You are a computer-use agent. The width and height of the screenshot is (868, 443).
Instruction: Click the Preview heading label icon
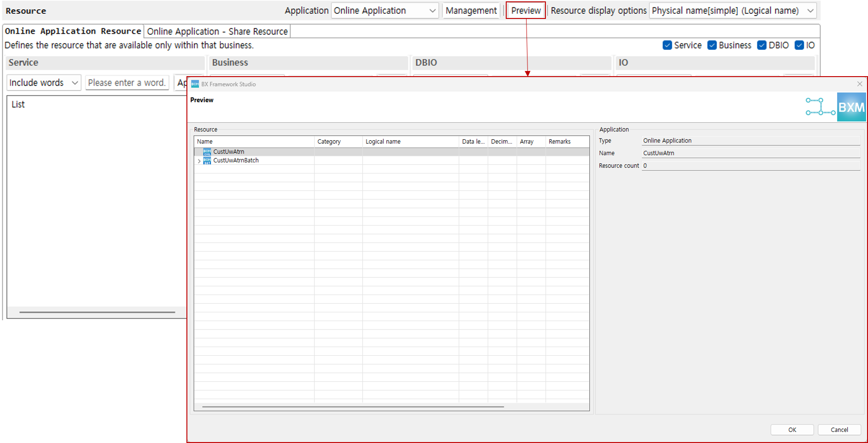pyautogui.click(x=202, y=100)
